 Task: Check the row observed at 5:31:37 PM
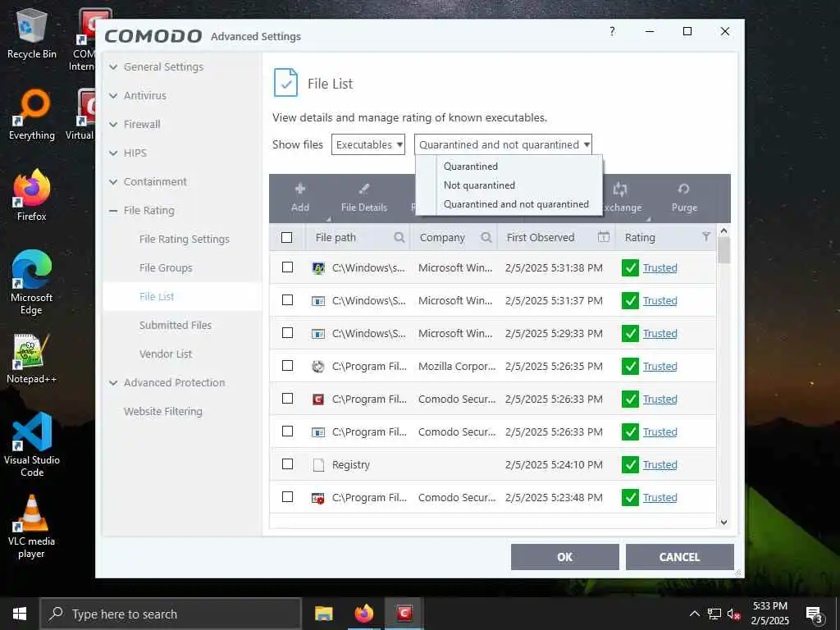click(288, 300)
